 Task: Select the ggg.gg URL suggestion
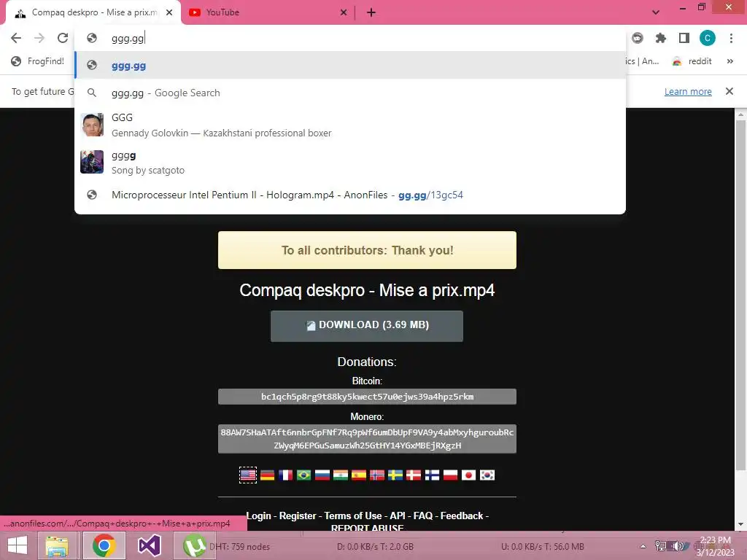pyautogui.click(x=350, y=65)
